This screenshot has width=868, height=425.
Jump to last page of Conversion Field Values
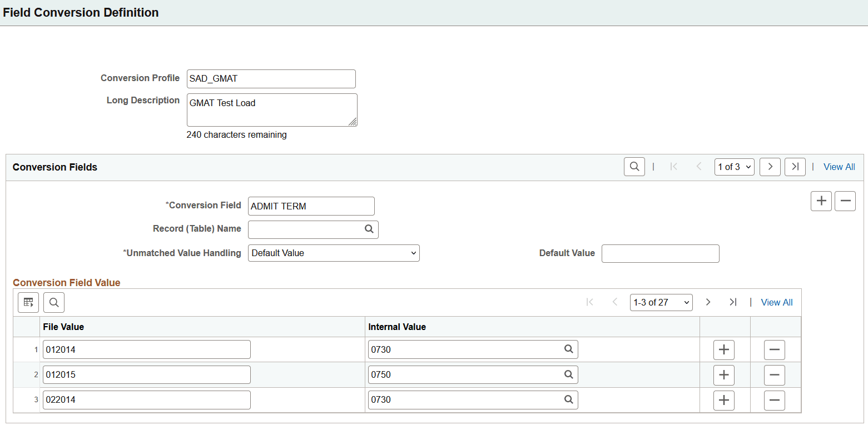(x=733, y=302)
